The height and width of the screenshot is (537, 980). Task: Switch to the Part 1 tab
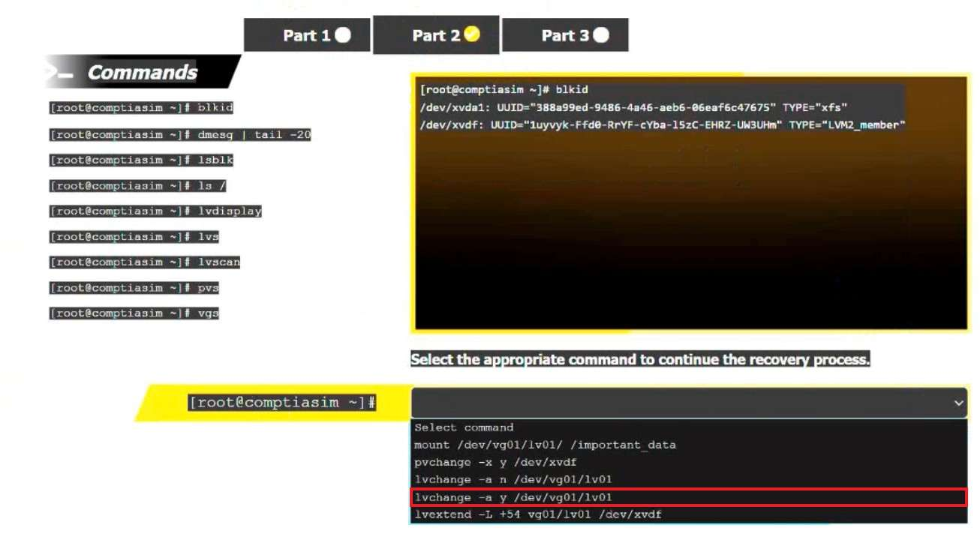(308, 35)
